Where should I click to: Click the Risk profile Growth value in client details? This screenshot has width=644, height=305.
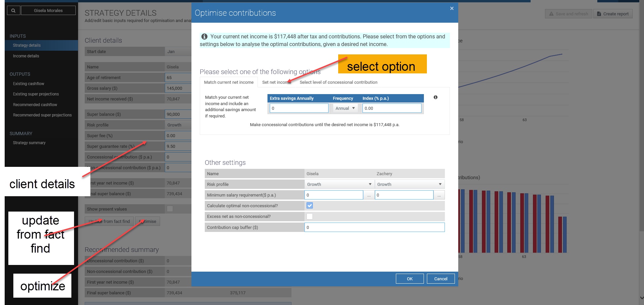point(178,125)
